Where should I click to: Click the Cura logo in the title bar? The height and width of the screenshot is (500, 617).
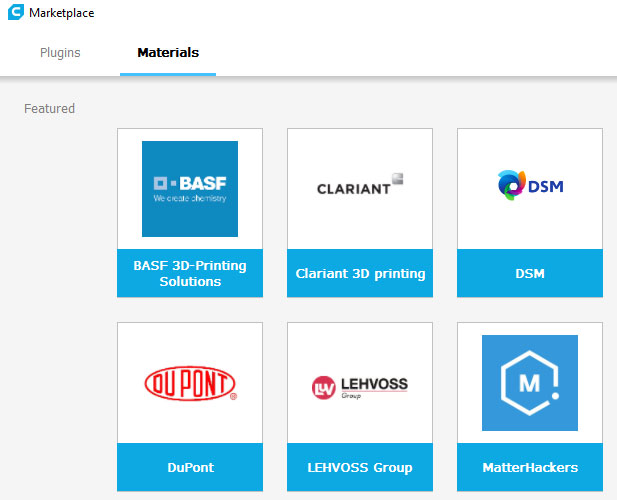coord(15,12)
